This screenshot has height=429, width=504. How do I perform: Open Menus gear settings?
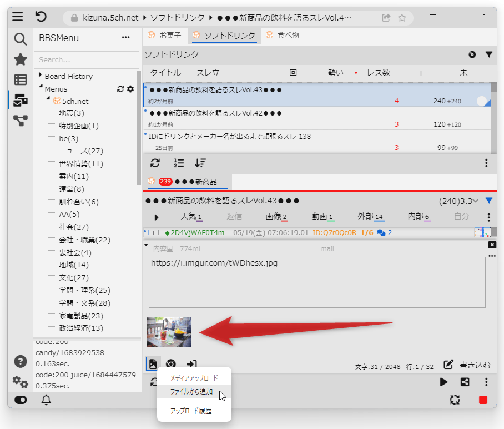(130, 89)
